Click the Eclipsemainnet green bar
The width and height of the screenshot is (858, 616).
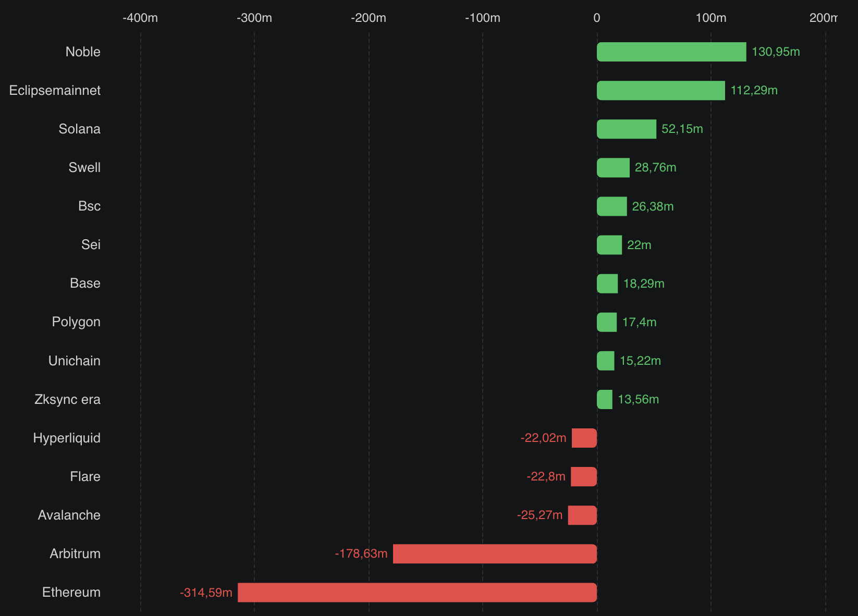pos(660,91)
